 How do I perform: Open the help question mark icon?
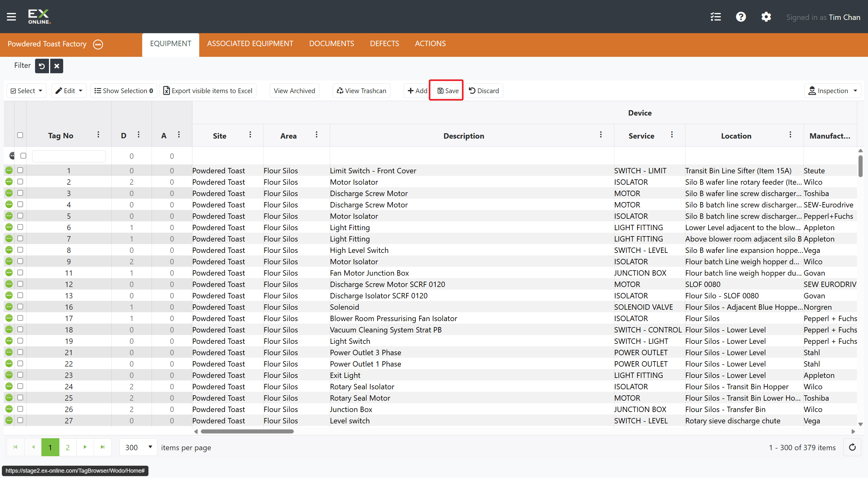pyautogui.click(x=741, y=17)
